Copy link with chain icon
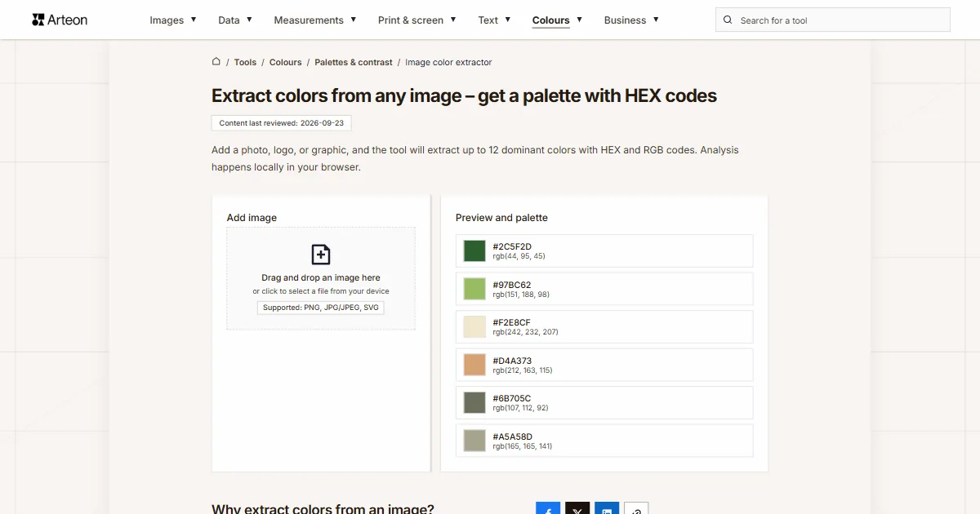Image resolution: width=980 pixels, height=514 pixels. (636, 510)
